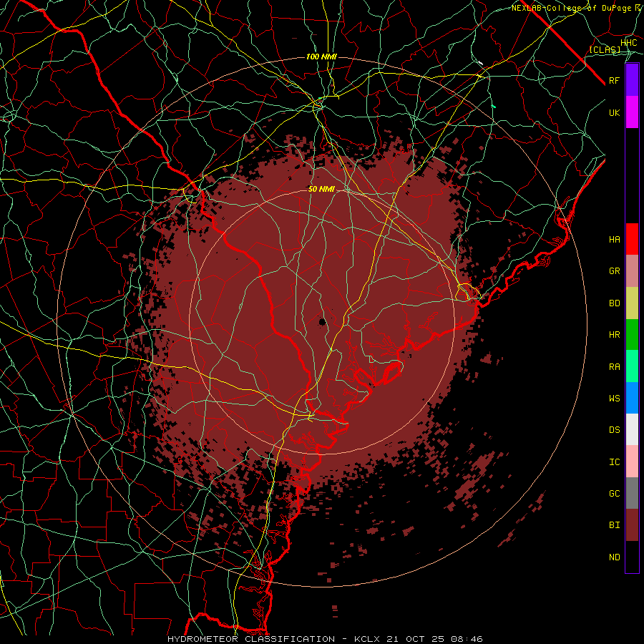
Task: Click the 100 NMI range ring label
Action: (321, 57)
